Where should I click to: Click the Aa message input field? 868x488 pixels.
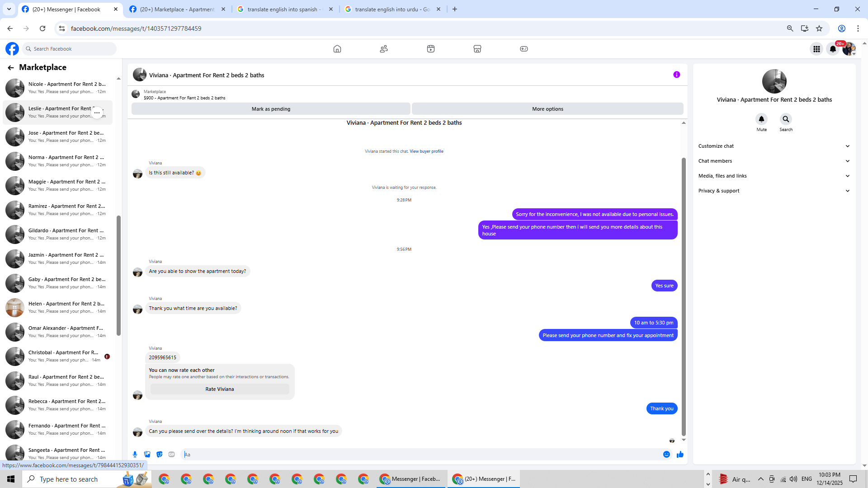[x=420, y=455]
